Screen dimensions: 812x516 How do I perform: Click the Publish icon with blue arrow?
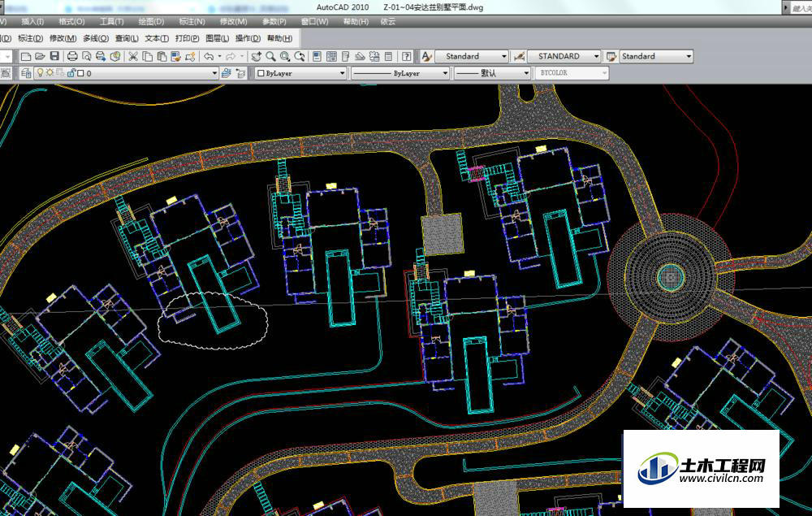click(101, 56)
